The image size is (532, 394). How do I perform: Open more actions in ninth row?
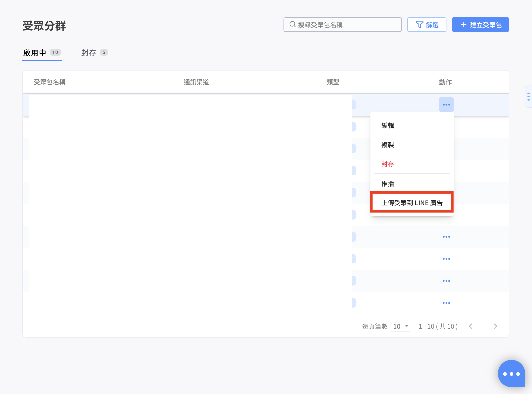pyautogui.click(x=446, y=281)
